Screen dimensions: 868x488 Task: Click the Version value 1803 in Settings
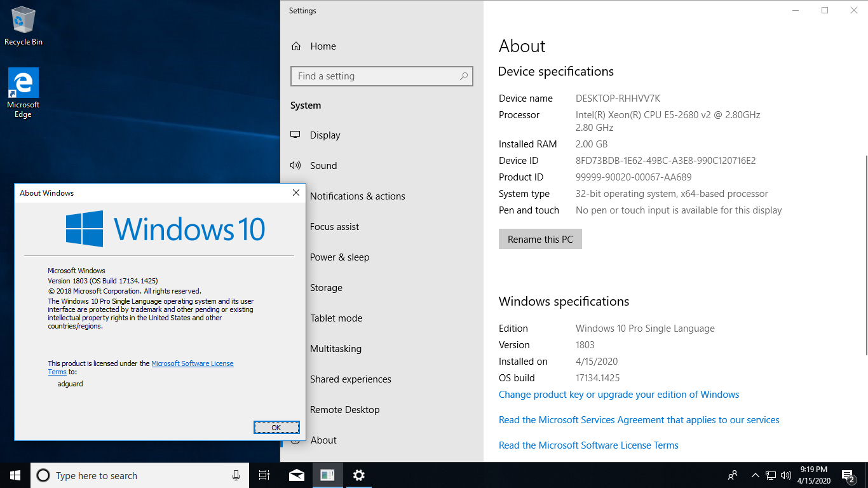point(585,345)
